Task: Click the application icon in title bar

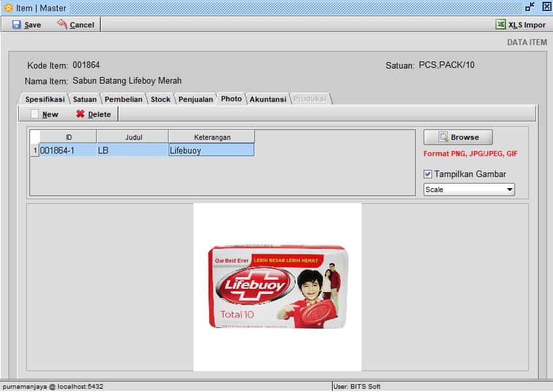Action: coord(8,8)
